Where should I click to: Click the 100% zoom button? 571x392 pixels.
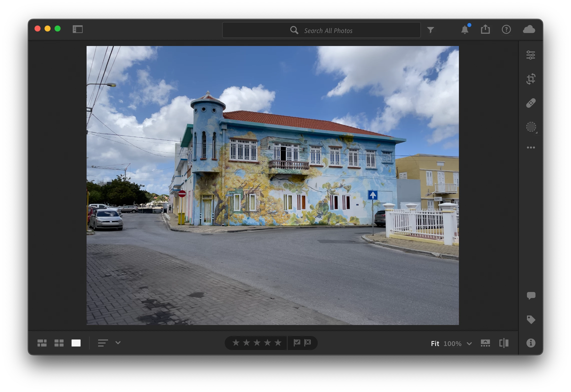click(452, 343)
